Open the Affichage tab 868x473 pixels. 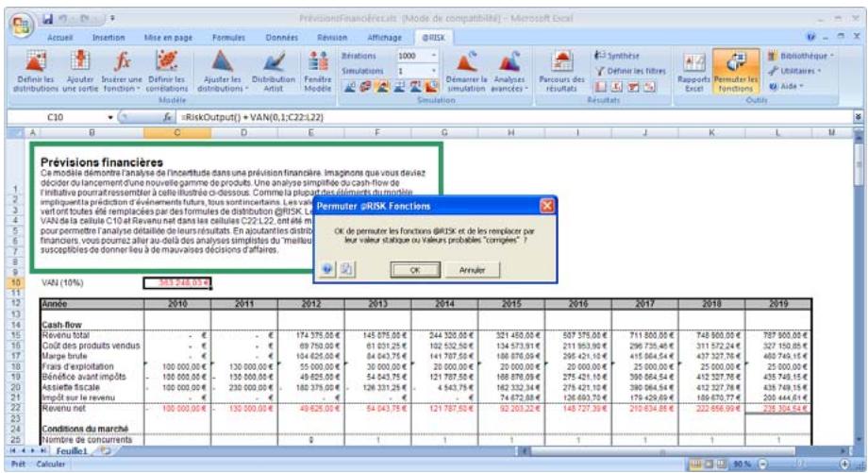(x=385, y=38)
